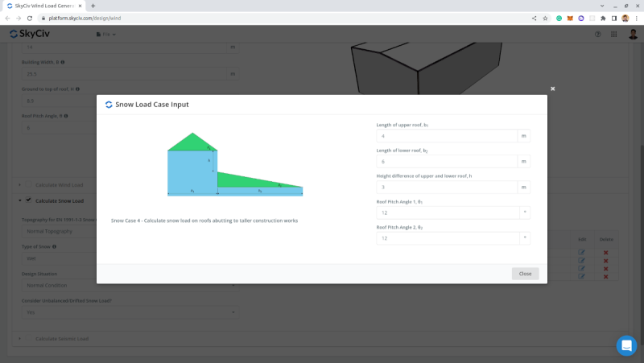Viewport: 644px width, 363px height.
Task: Click the Height difference input field
Action: click(446, 188)
